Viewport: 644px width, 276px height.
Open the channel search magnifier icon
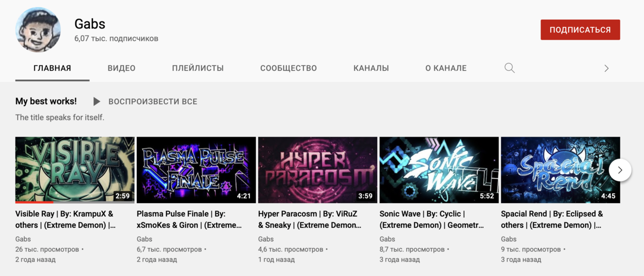[x=509, y=68]
